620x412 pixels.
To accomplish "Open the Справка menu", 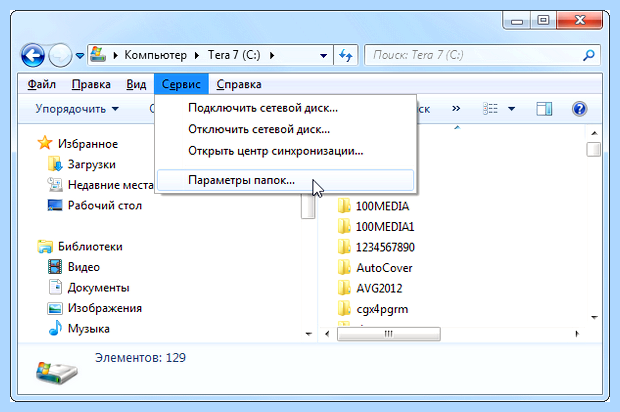I will coord(239,84).
